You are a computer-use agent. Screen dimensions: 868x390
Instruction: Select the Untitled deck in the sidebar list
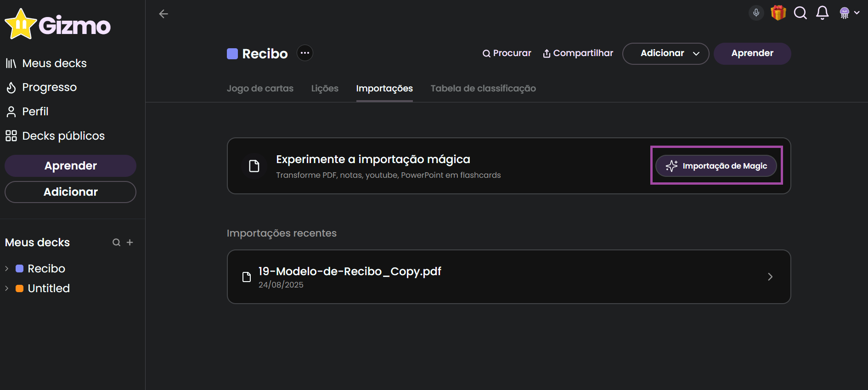coord(49,288)
